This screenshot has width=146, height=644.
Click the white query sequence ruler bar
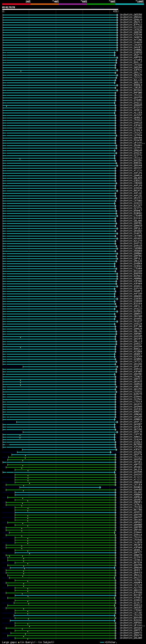(60, 9)
